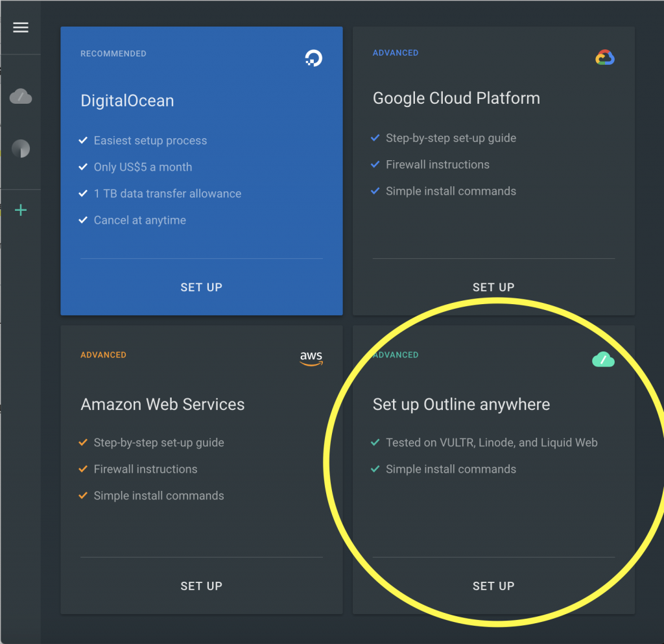Click 'Step-by-step set-up guide' on AWS card
664x644 pixels.
click(x=159, y=443)
